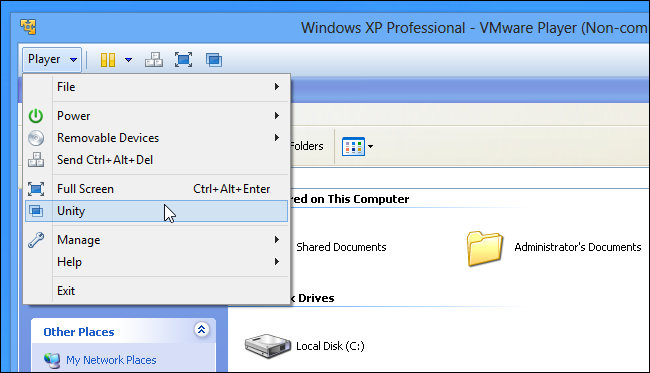
Task: Open the Help submenu
Action: point(156,262)
